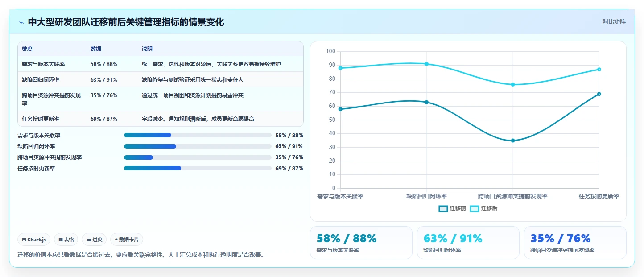Image resolution: width=644 pixels, height=277 pixels.
Task: Click the Chart.js tag chip
Action: (34, 240)
